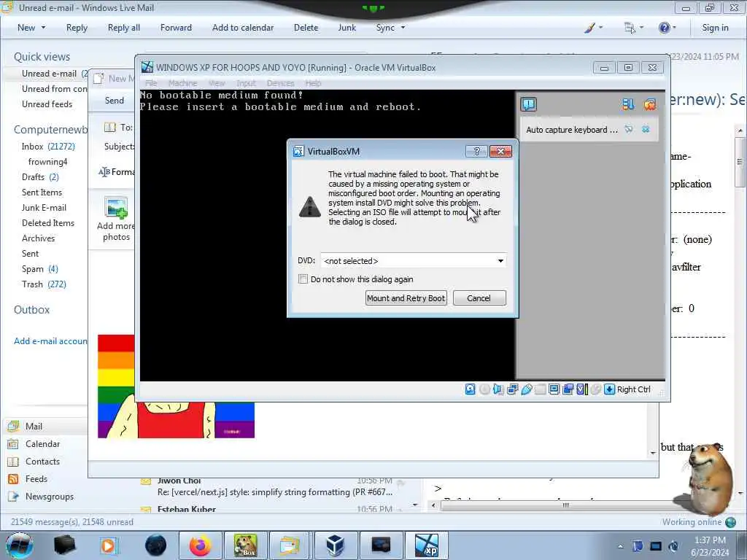This screenshot has width=747, height=560.
Task: Click the audio indicator in VirtualBox status bar
Action: [x=498, y=389]
